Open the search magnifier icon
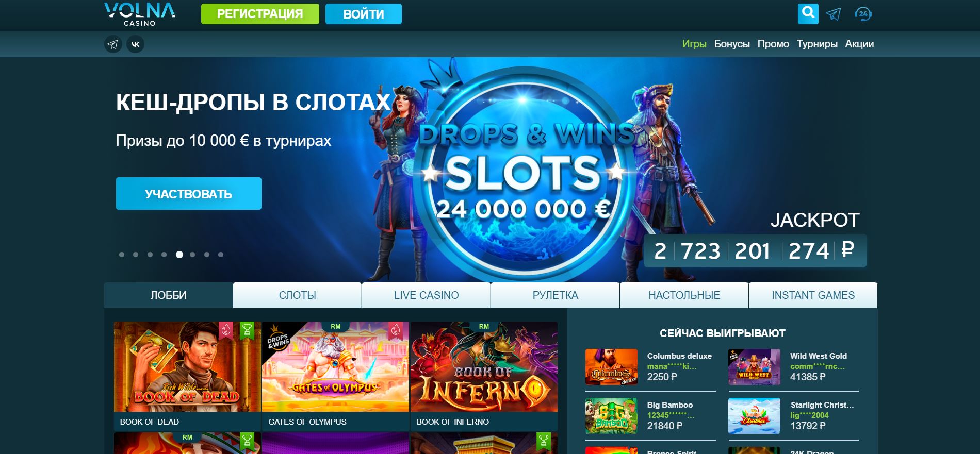980x454 pixels. click(808, 14)
